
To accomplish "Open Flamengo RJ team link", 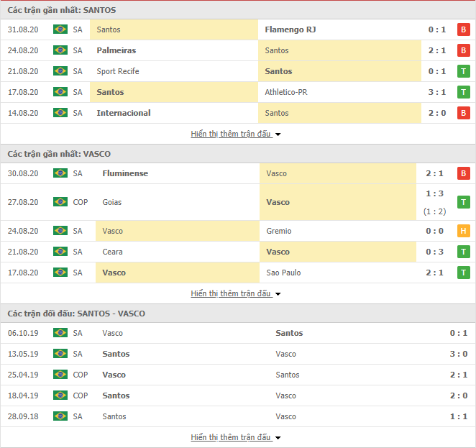I will click(x=290, y=29).
